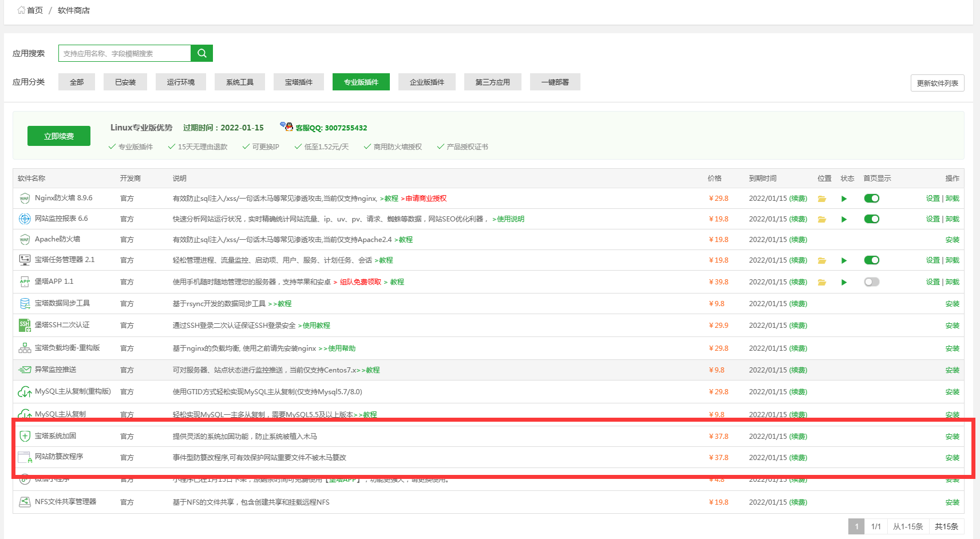
Task: Select the 宝塔插件 category tab
Action: tap(299, 82)
